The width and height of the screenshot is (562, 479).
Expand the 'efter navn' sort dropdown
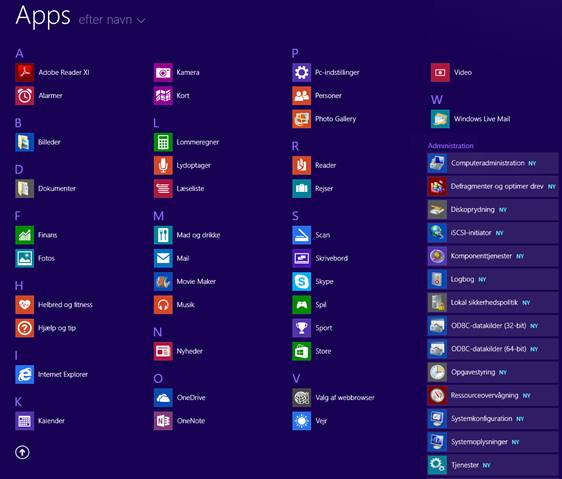point(112,20)
